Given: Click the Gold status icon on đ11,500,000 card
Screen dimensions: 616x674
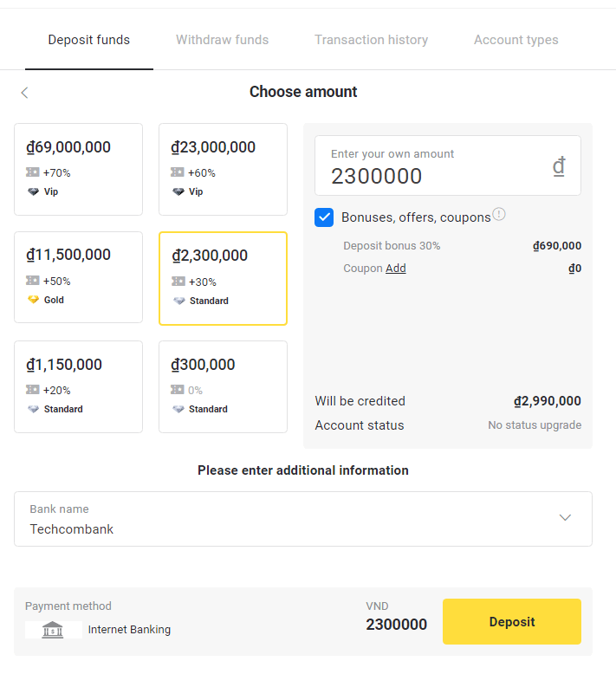Looking at the screenshot, I should coord(34,300).
